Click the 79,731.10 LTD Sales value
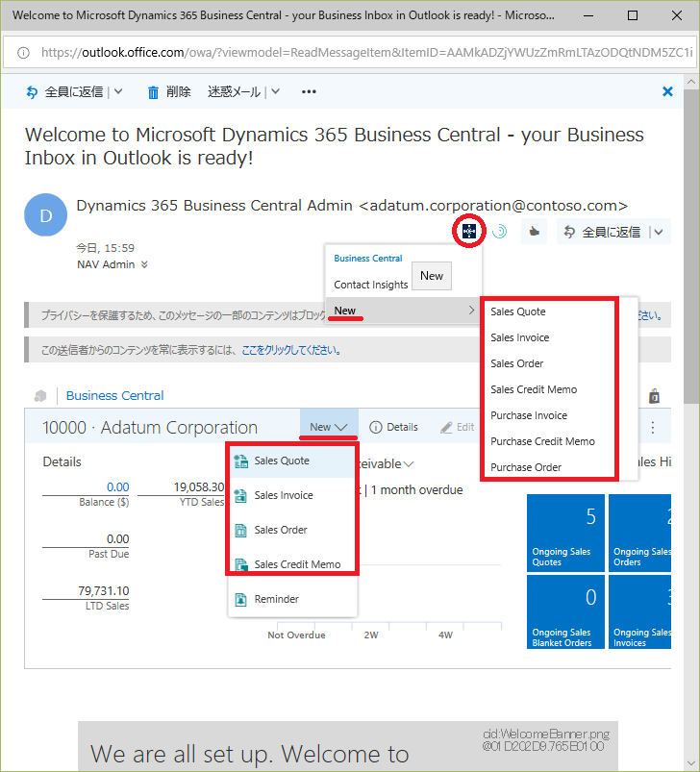Image resolution: width=700 pixels, height=772 pixels. tap(104, 590)
